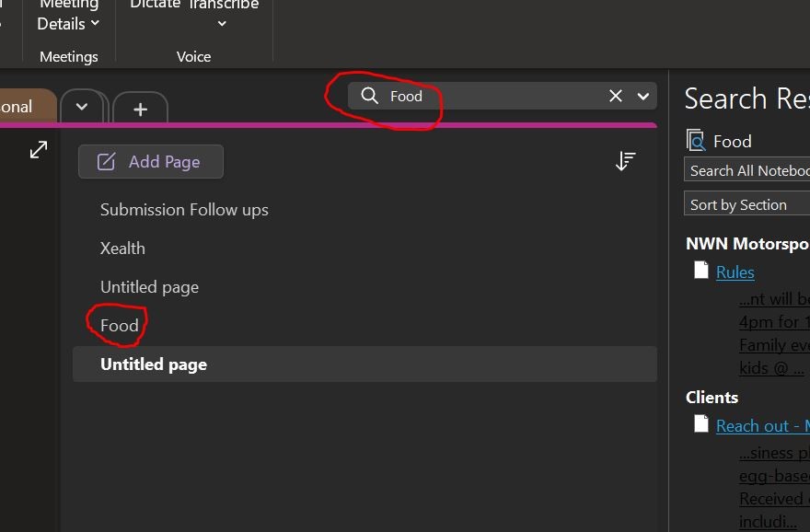Viewport: 810px width, 532px height.
Task: Click the search results Food icon
Action: tap(696, 141)
